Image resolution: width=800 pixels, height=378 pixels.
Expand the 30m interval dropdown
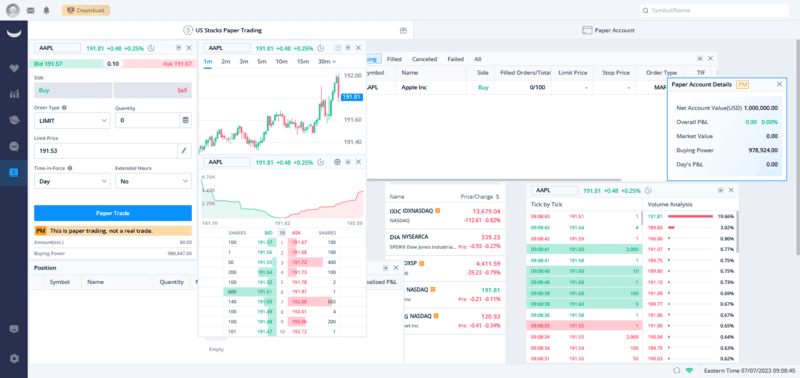[327, 61]
